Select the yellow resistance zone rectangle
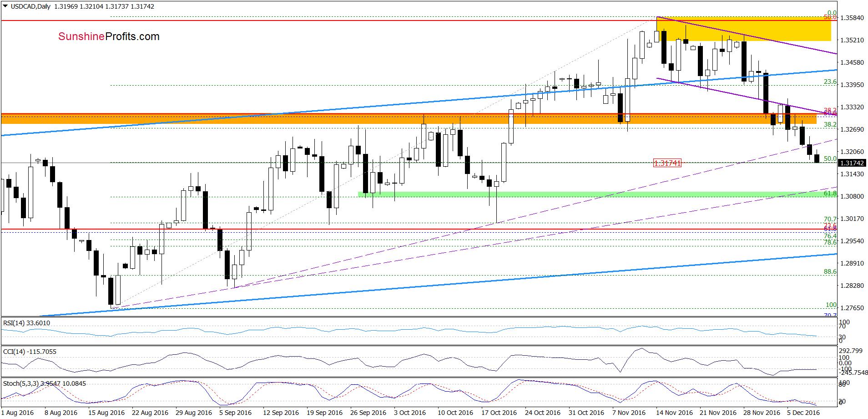Screen dimensions: 868x419 [x=744, y=29]
